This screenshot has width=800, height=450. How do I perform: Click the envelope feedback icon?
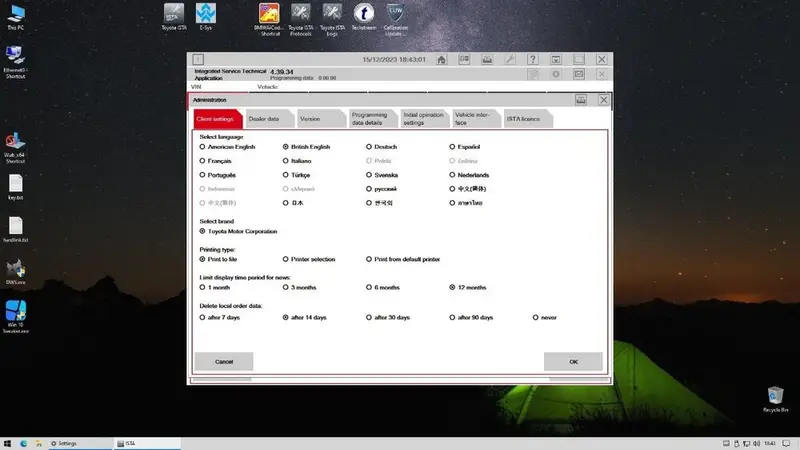[x=579, y=74]
